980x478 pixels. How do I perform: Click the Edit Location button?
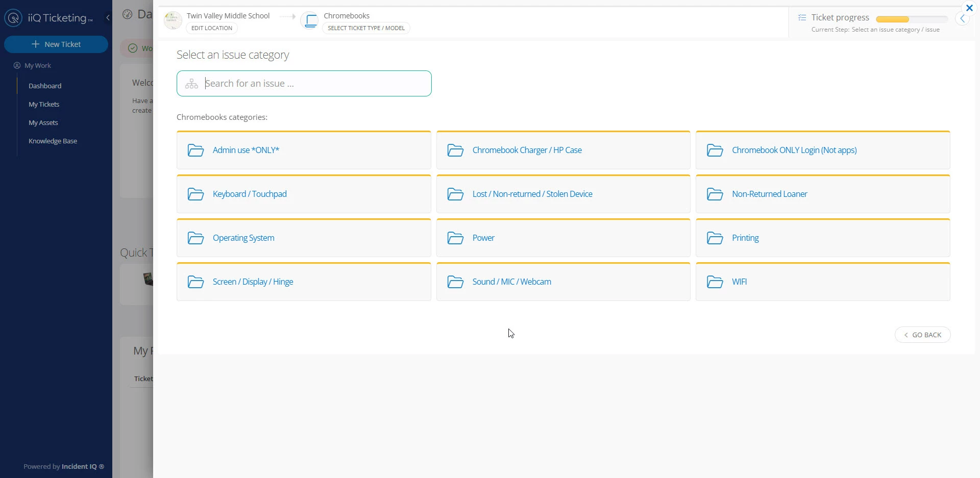[212, 28]
